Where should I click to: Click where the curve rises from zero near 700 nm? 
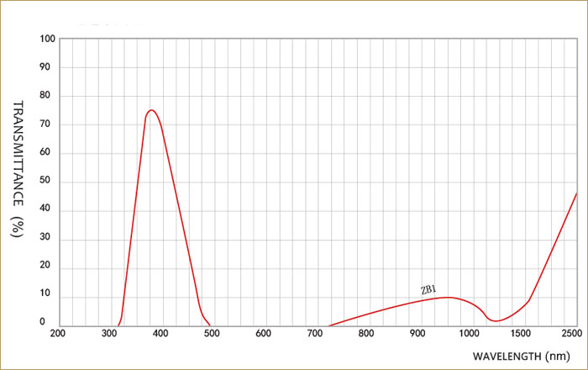(x=329, y=325)
